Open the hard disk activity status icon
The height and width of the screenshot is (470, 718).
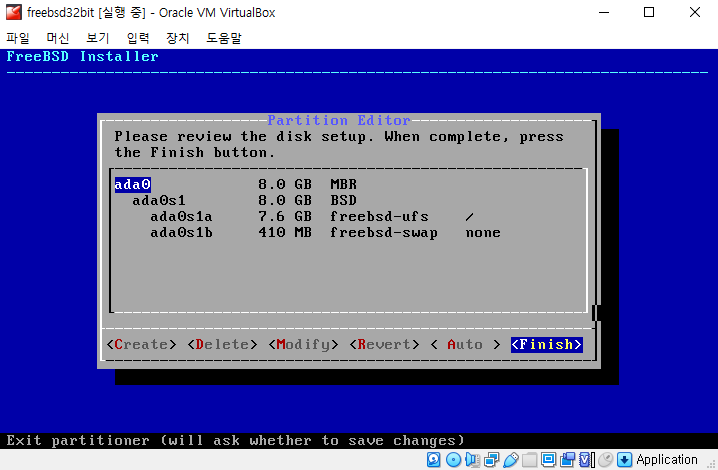(x=433, y=459)
